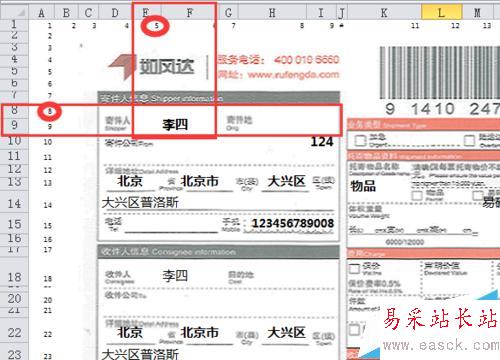Screen dimensions: 500x360
Task: Click the column A cell containing 22
Action: point(48,334)
